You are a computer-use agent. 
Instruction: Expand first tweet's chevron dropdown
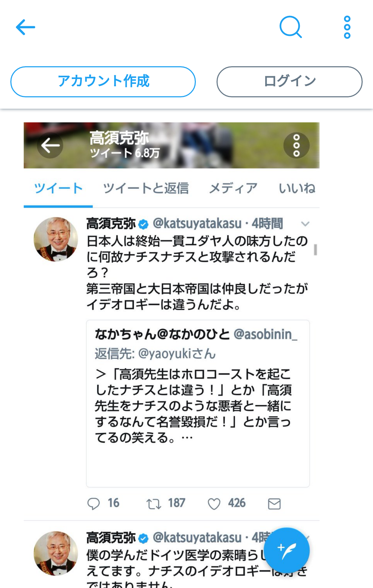305,224
